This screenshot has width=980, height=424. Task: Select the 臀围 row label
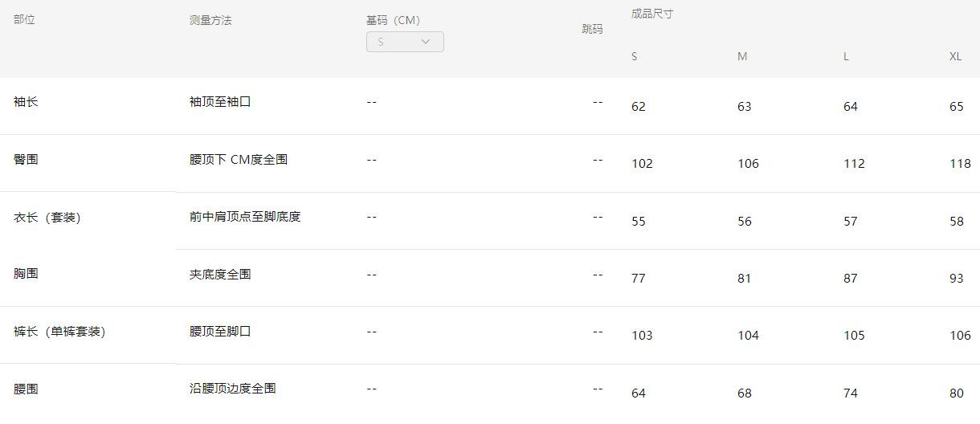(x=26, y=159)
